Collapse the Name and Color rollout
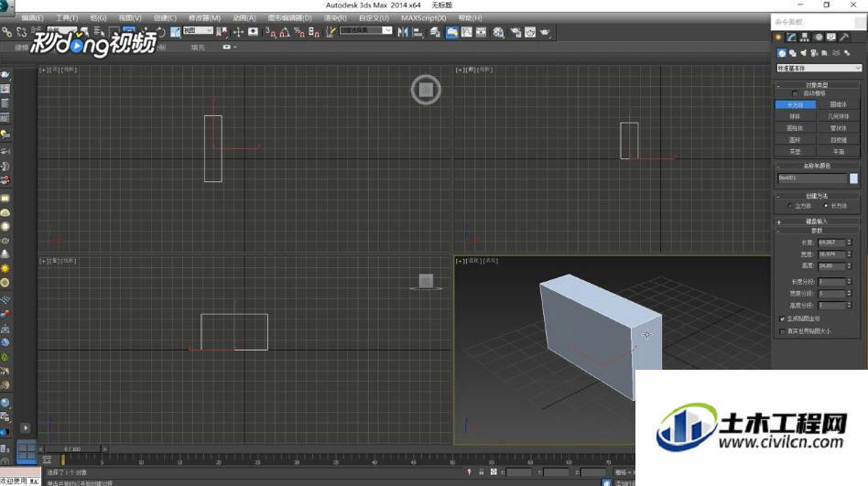 coord(817,166)
